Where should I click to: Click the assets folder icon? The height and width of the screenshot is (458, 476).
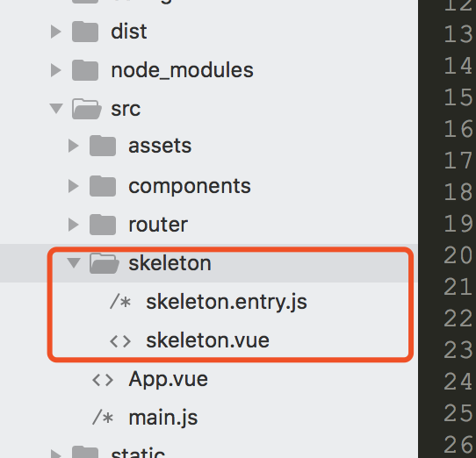[x=103, y=146]
